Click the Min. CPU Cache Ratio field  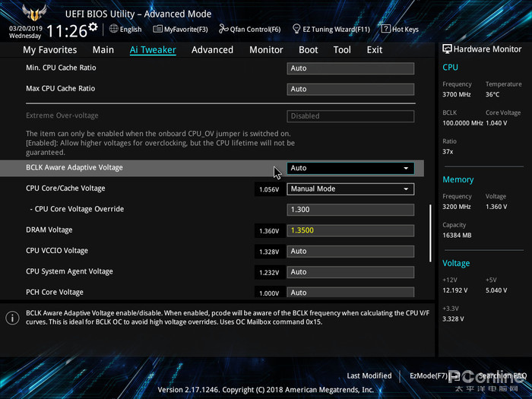(x=350, y=68)
